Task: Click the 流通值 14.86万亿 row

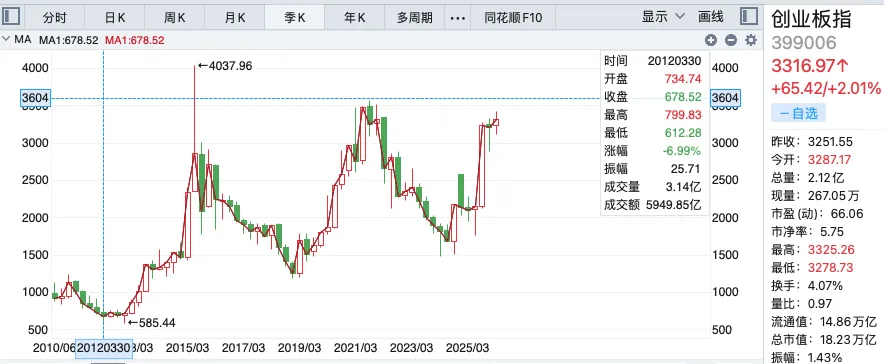Action: coord(824,322)
